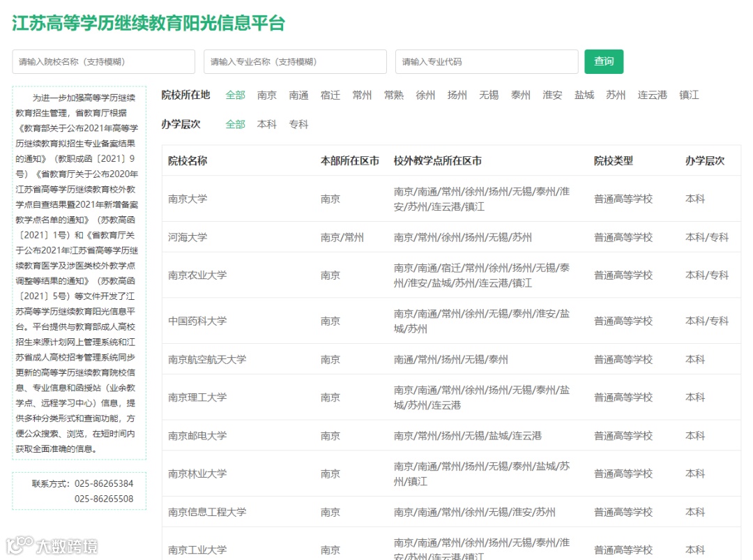Focus the 专业名称 search input field

tap(295, 61)
